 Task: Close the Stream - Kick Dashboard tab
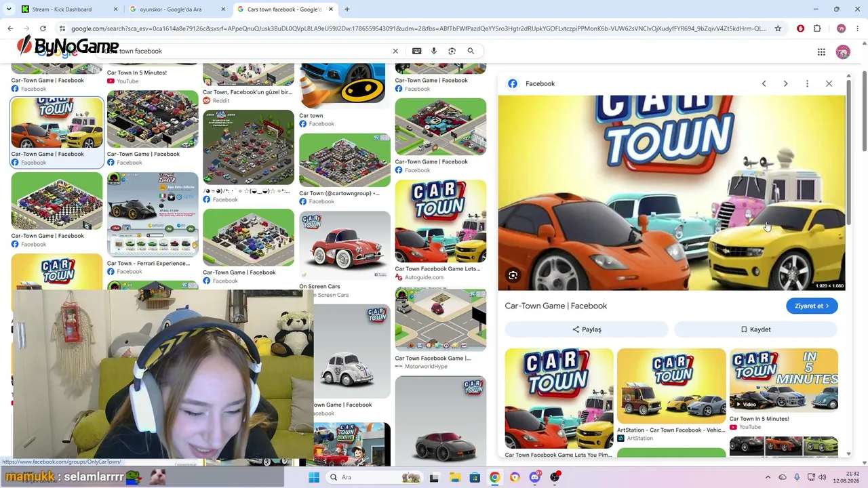pyautogui.click(x=115, y=9)
